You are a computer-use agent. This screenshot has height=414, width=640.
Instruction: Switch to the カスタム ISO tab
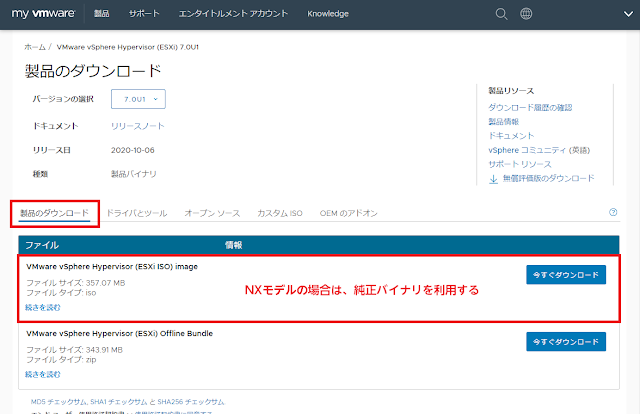click(280, 213)
